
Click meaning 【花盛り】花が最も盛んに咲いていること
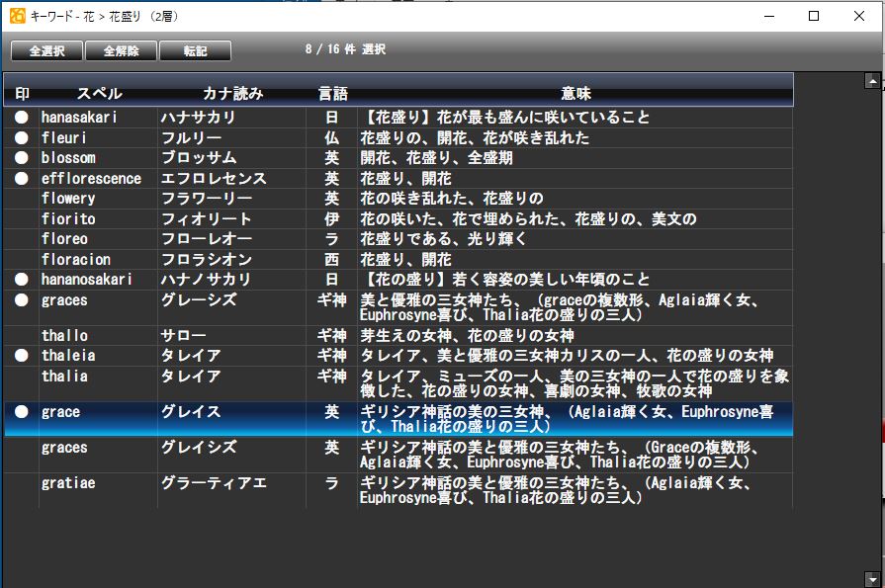coord(505,118)
